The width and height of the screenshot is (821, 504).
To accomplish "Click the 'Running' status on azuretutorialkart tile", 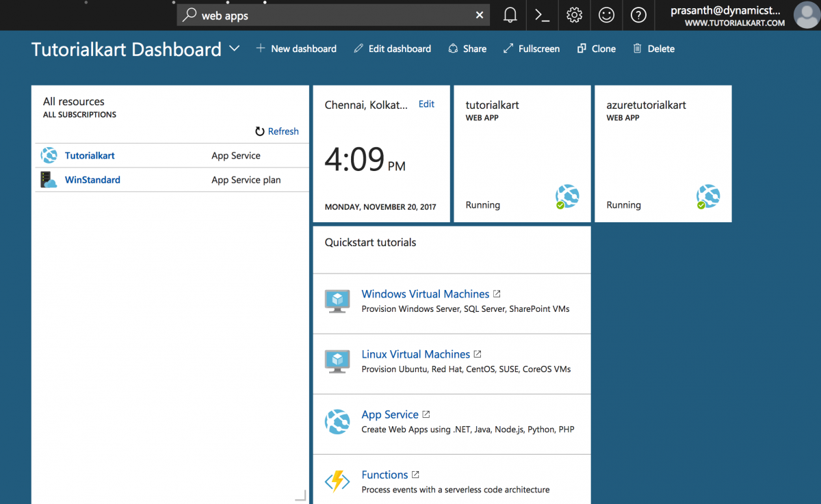I will 624,205.
